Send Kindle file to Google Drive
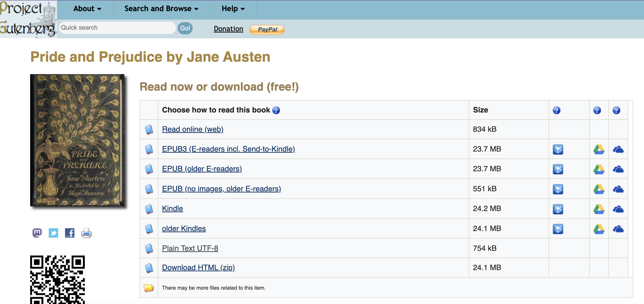The height and width of the screenshot is (304, 644). tap(599, 209)
